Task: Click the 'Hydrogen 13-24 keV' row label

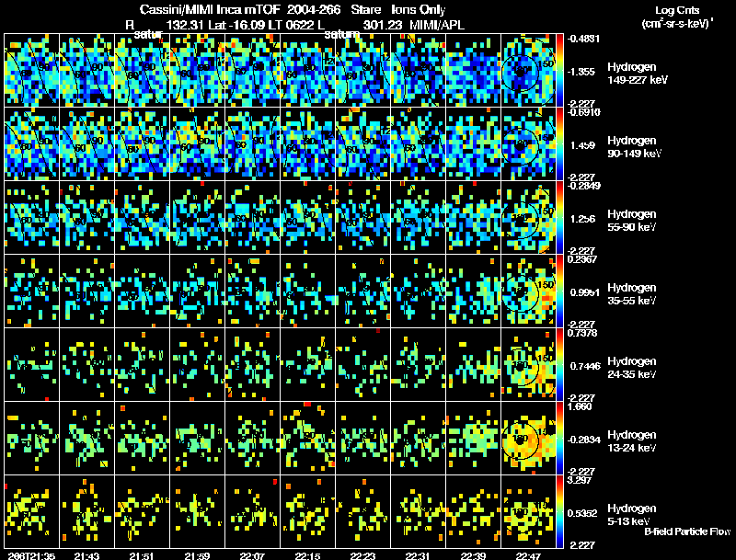Action: tap(632, 441)
